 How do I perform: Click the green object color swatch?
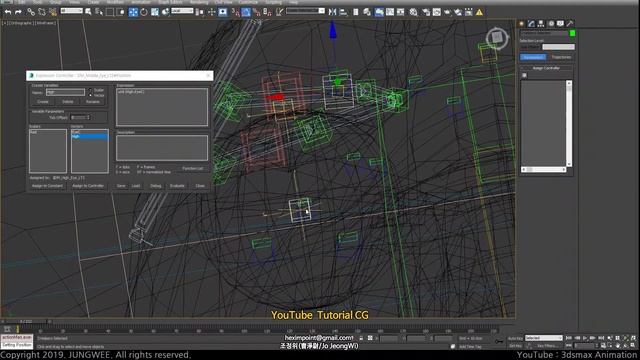[573, 33]
